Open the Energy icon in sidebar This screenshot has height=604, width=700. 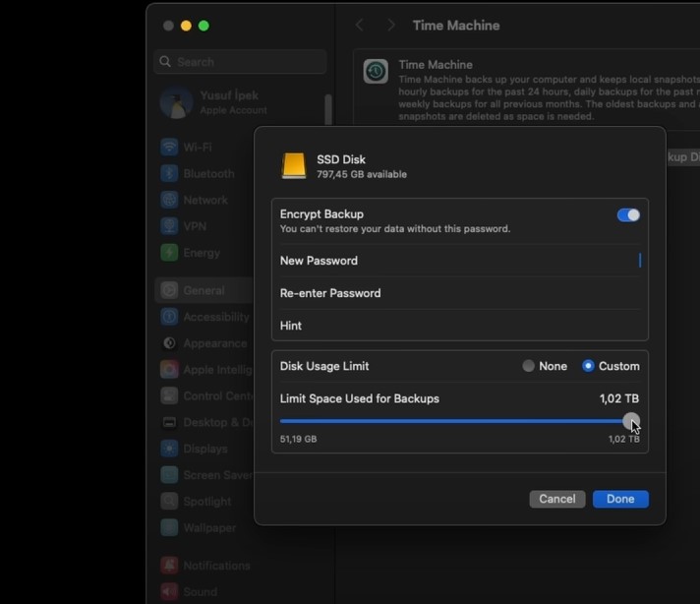click(169, 253)
